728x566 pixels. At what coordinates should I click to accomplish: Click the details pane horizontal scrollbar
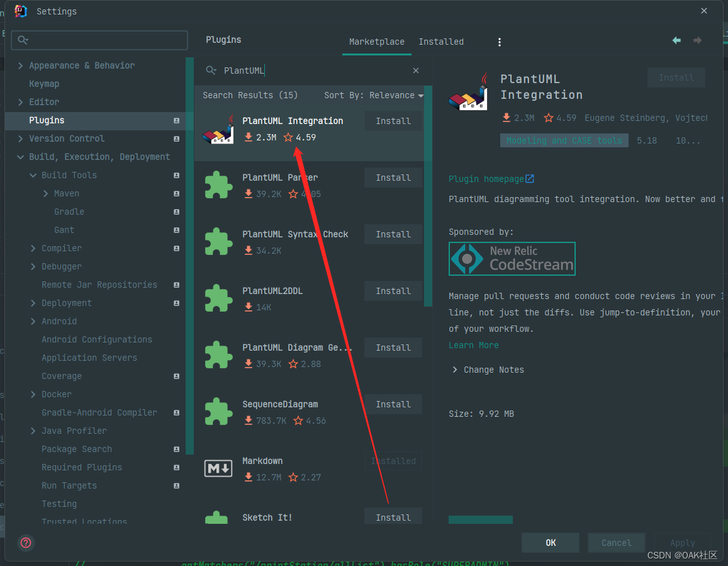point(481,519)
